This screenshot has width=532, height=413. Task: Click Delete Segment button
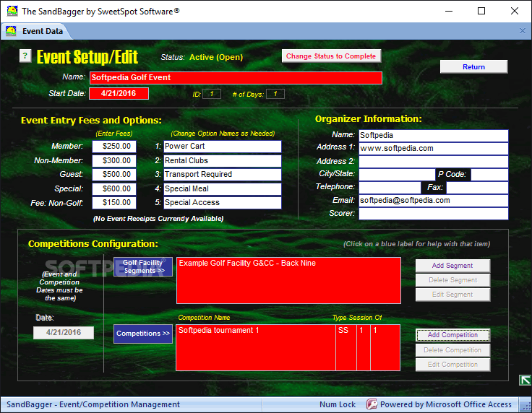click(452, 280)
